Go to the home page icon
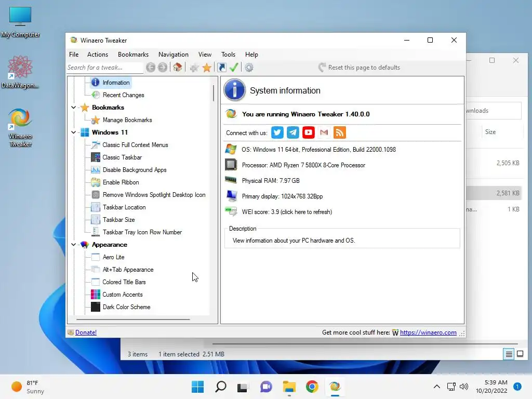This screenshot has width=532, height=399. pyautogui.click(x=178, y=67)
